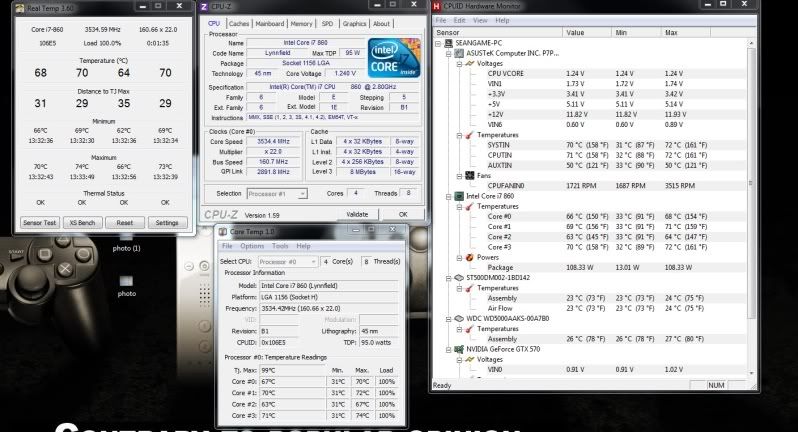The height and width of the screenshot is (432, 798).
Task: Click the ASUSTeK motherboard icon in Hardware Monitor
Action: [459, 53]
